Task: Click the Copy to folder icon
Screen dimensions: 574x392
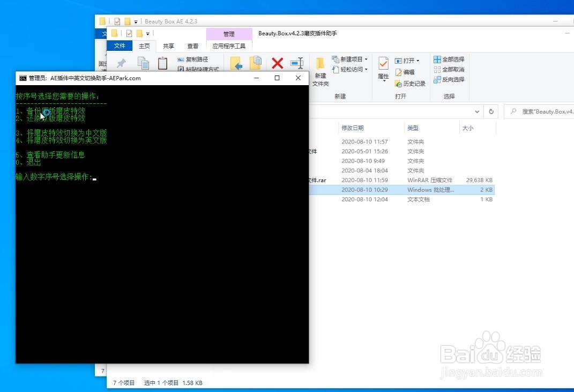Action: (x=256, y=63)
